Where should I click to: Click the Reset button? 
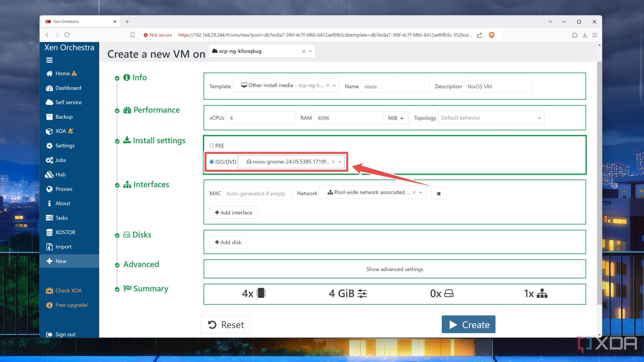coord(226,324)
